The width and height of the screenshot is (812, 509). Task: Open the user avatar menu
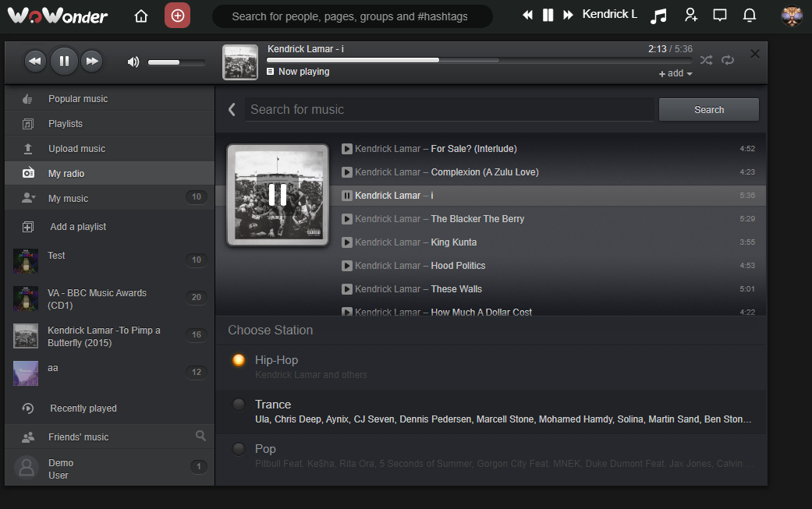pyautogui.click(x=792, y=16)
